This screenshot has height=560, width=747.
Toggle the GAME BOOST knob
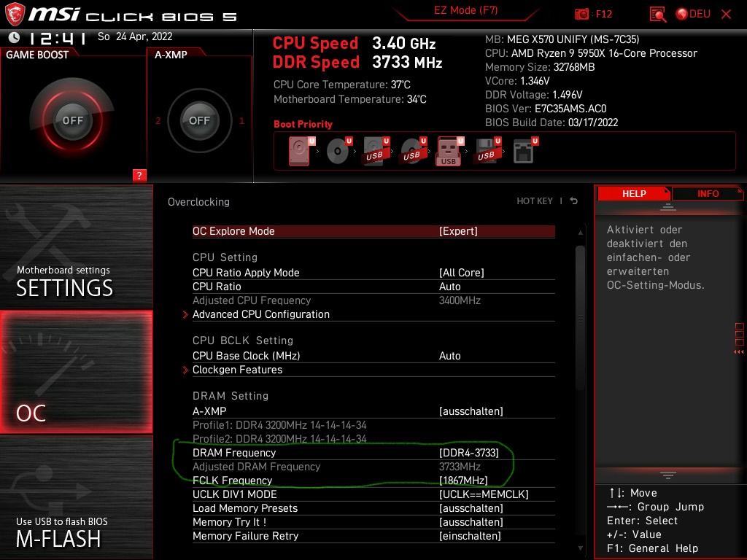tap(72, 120)
